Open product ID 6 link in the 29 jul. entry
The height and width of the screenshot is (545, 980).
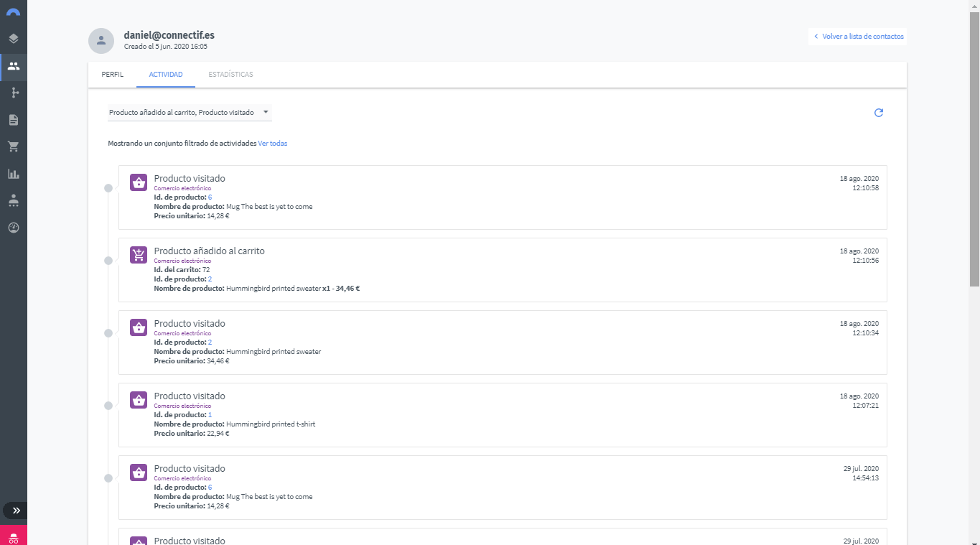[x=210, y=488]
